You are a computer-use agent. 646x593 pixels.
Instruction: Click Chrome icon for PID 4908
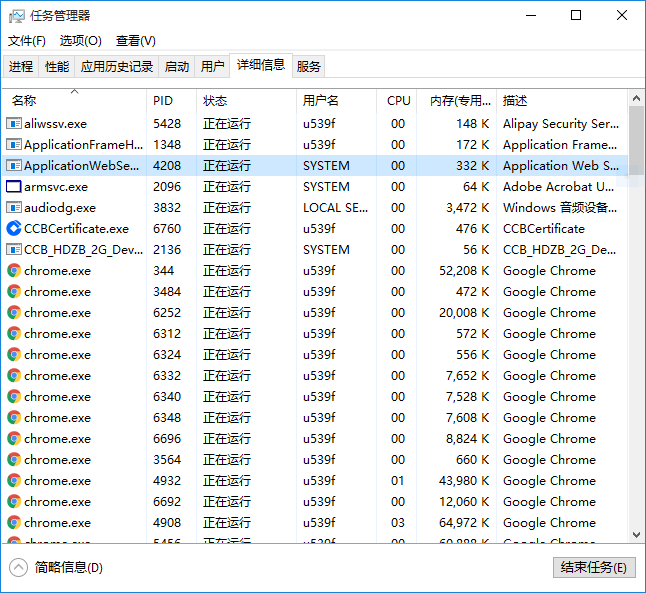pyautogui.click(x=14, y=523)
